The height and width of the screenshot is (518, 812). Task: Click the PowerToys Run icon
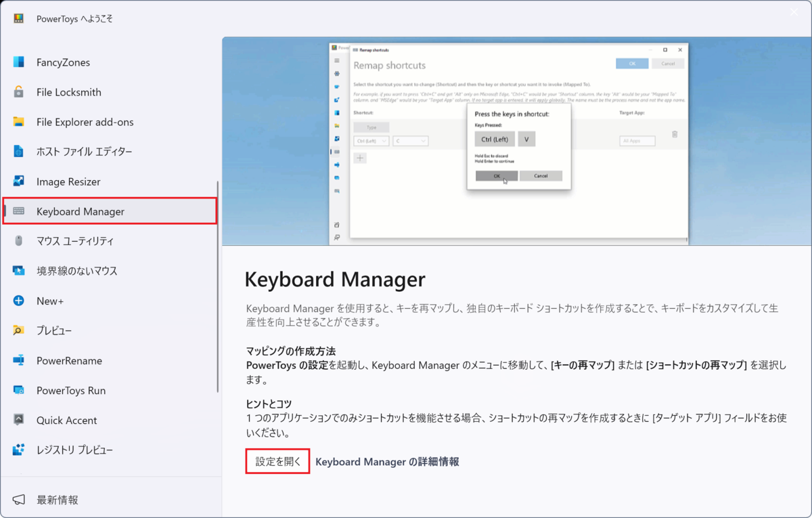pos(19,390)
